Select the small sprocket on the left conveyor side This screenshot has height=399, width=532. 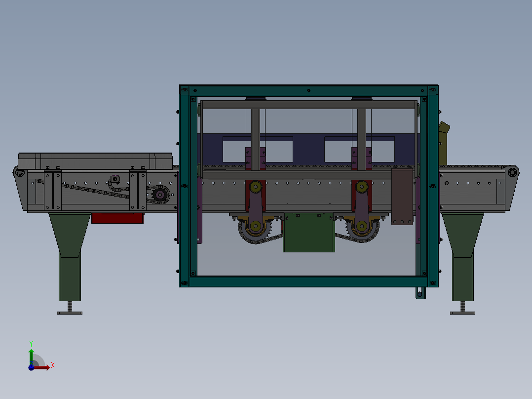(x=159, y=196)
